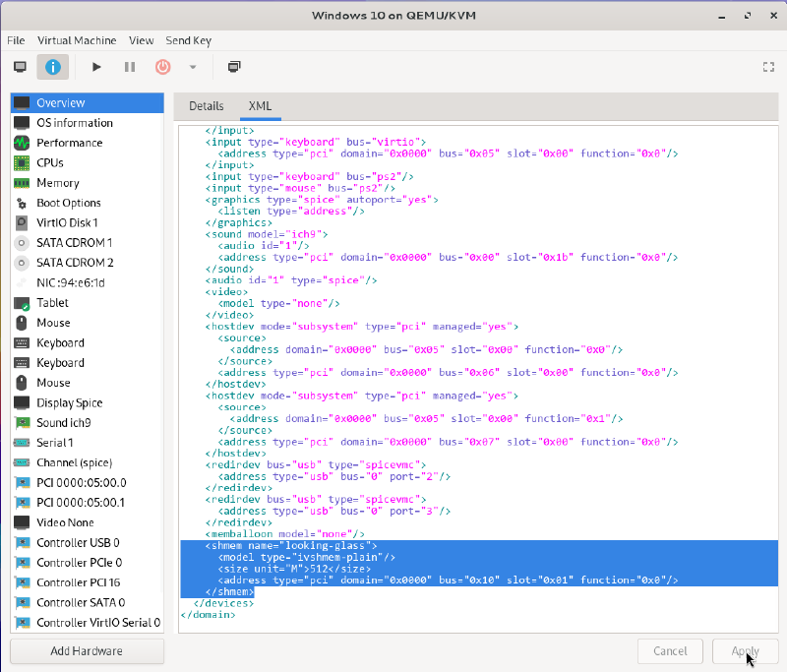Select SATA CDROM 2 device

(x=88, y=263)
